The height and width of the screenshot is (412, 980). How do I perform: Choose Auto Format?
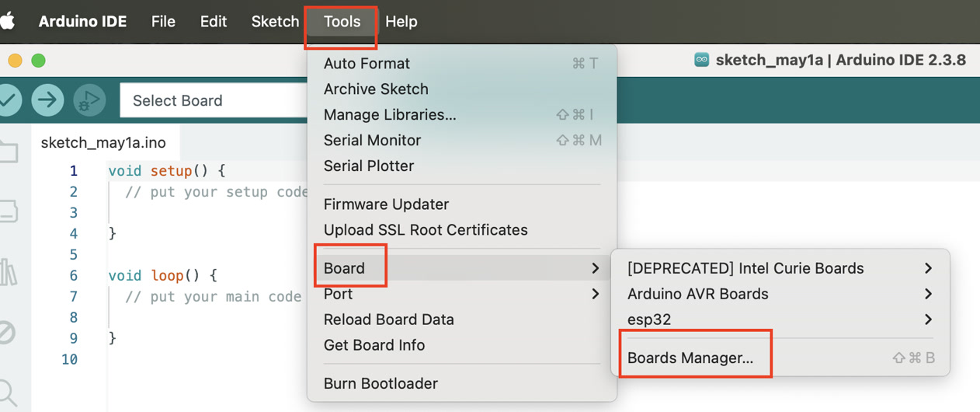462,64
